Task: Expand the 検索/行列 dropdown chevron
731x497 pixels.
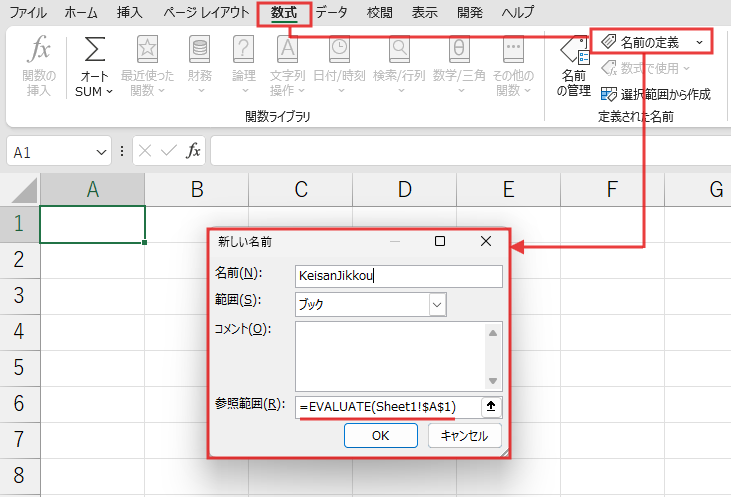Action: point(401,90)
